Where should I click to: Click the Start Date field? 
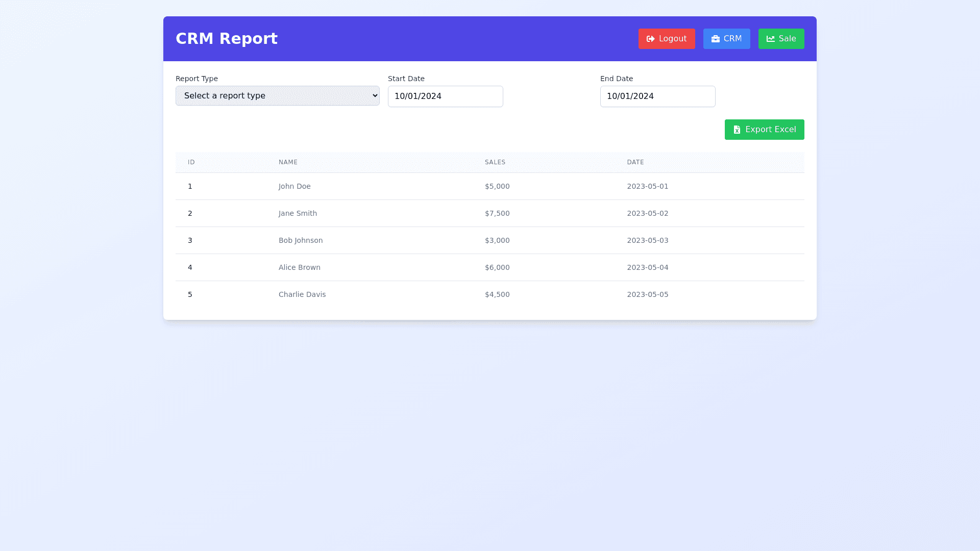click(445, 96)
